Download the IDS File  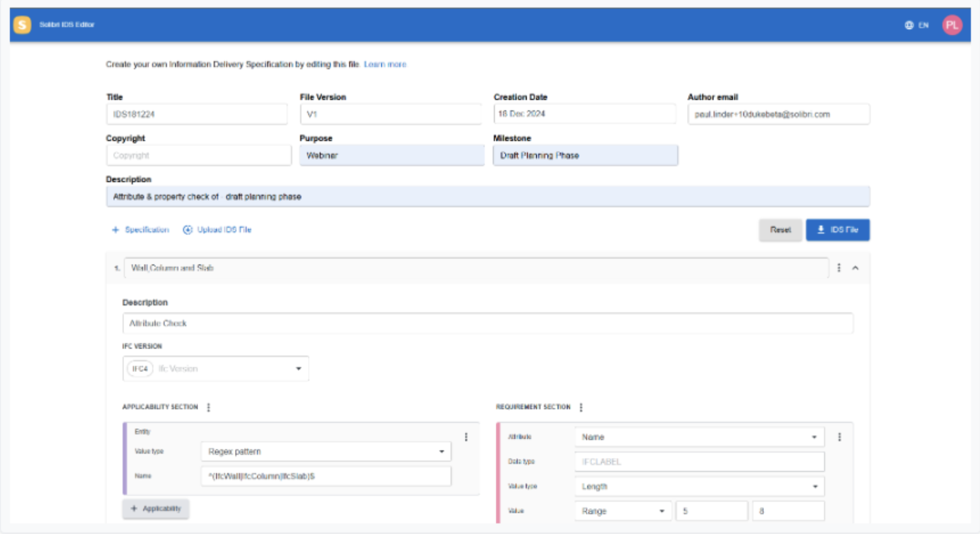[x=838, y=230]
